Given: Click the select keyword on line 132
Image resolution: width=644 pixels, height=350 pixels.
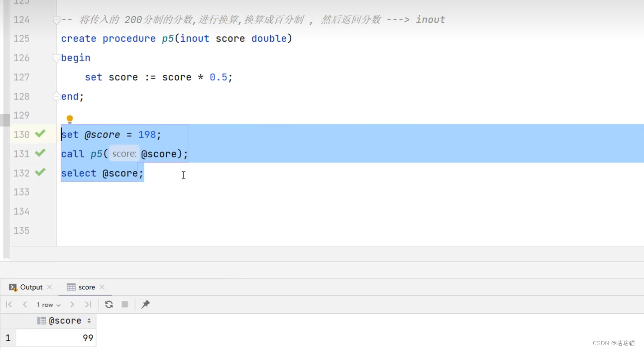Looking at the screenshot, I should (x=78, y=173).
